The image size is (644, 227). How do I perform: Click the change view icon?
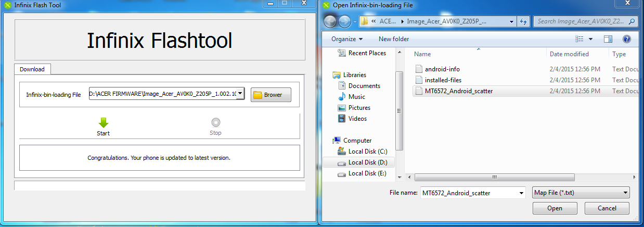coord(579,39)
